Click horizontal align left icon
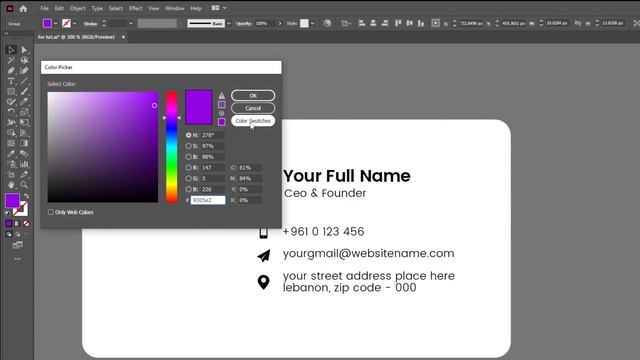Screen dimensions: 640x360 click(362, 23)
